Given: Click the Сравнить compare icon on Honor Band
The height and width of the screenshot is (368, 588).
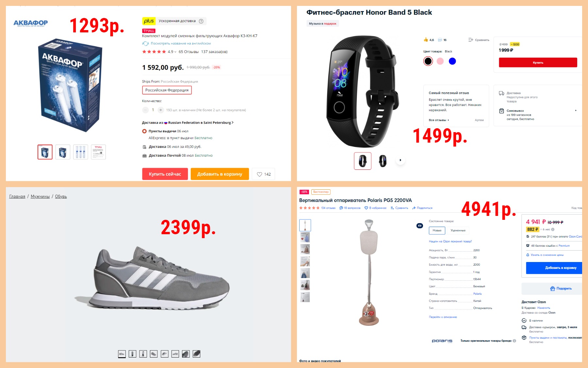Looking at the screenshot, I should coord(471,40).
